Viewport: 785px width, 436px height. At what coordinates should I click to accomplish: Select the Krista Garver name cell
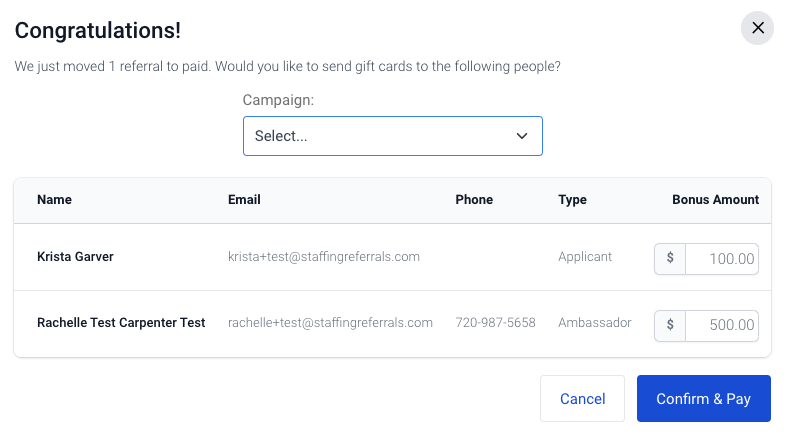75,257
